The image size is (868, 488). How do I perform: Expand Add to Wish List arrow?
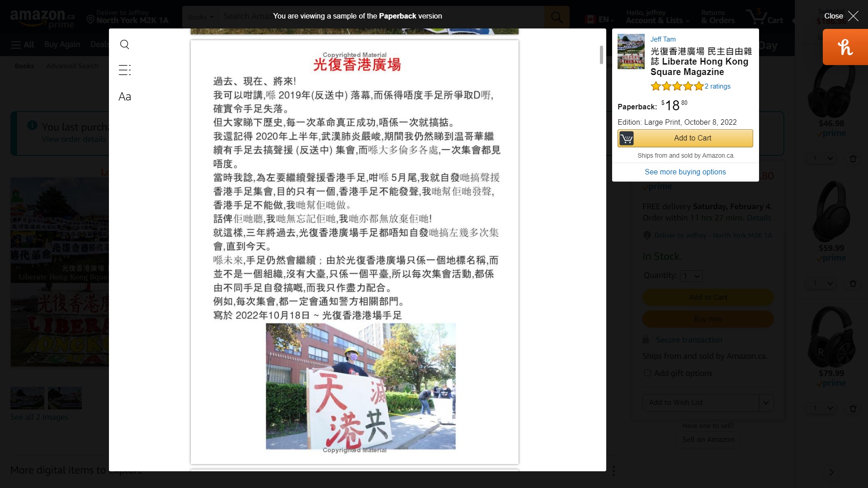pyautogui.click(x=766, y=403)
